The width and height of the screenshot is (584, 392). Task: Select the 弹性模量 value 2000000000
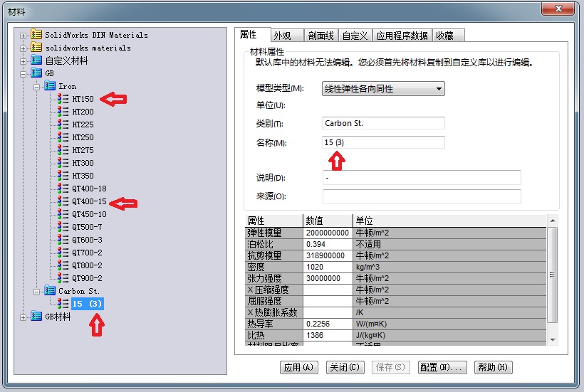click(x=328, y=233)
